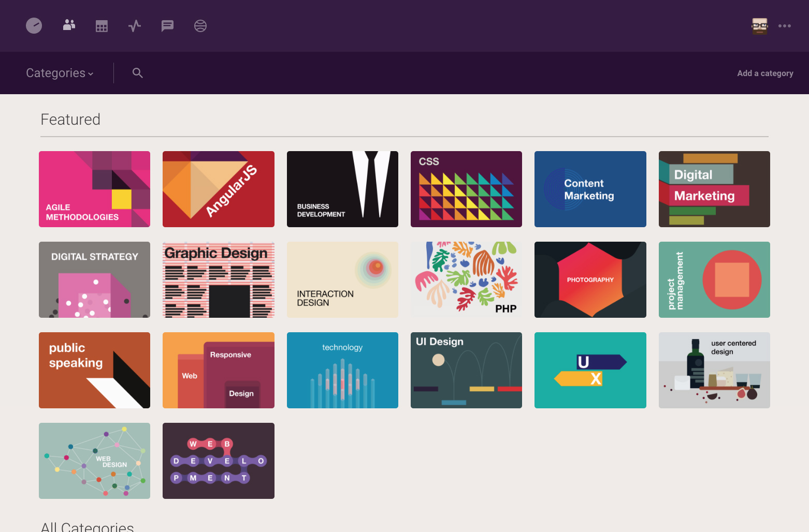The width and height of the screenshot is (809, 532).
Task: Open the Technology category card
Action: pos(342,370)
